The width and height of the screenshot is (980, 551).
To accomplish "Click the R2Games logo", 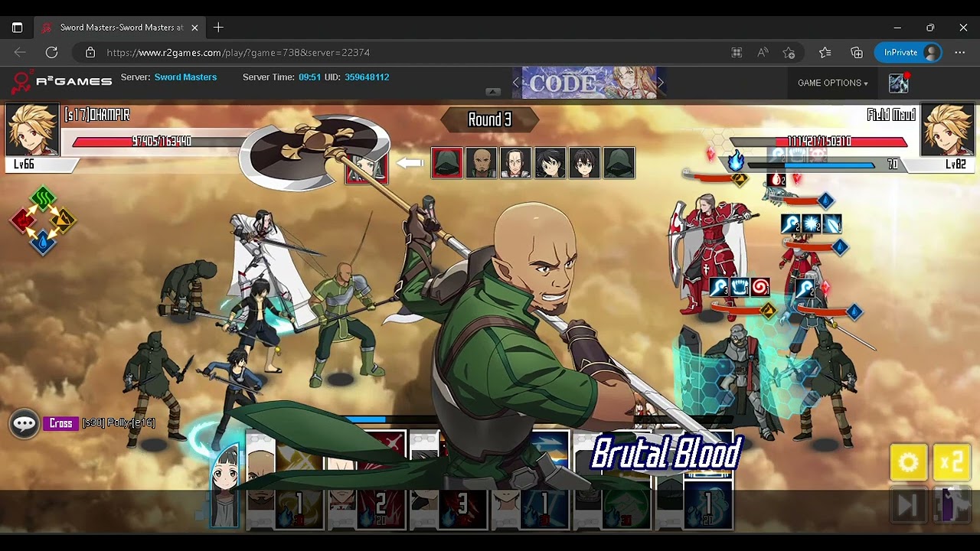I will pyautogui.click(x=61, y=80).
